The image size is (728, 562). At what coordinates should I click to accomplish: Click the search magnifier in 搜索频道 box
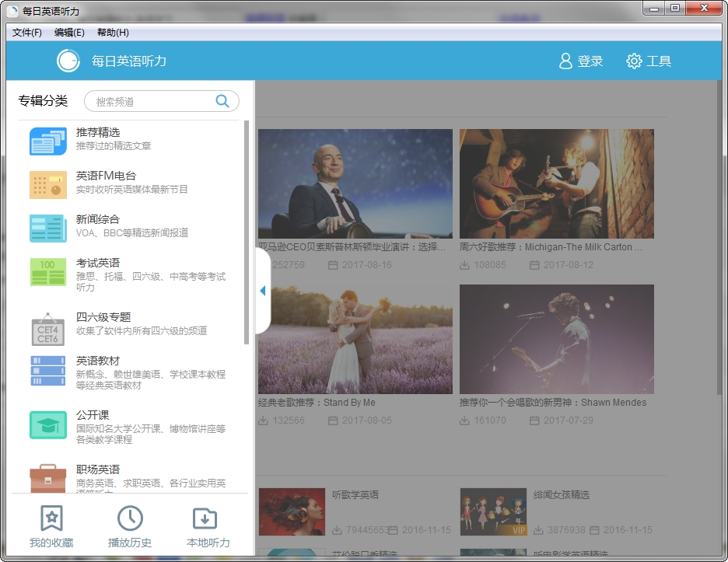point(222,101)
